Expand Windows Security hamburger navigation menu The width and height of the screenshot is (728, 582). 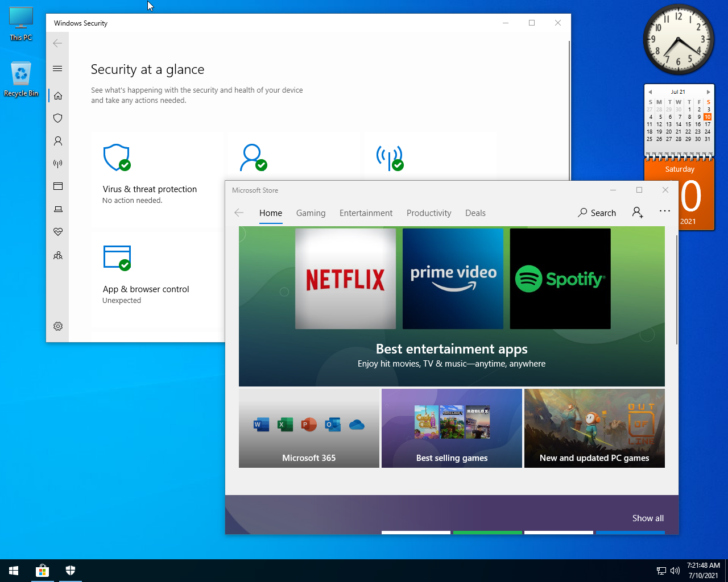(x=57, y=69)
